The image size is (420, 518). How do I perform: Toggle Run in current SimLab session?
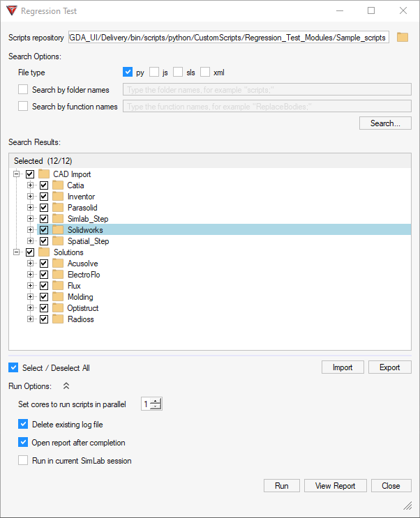(x=24, y=460)
